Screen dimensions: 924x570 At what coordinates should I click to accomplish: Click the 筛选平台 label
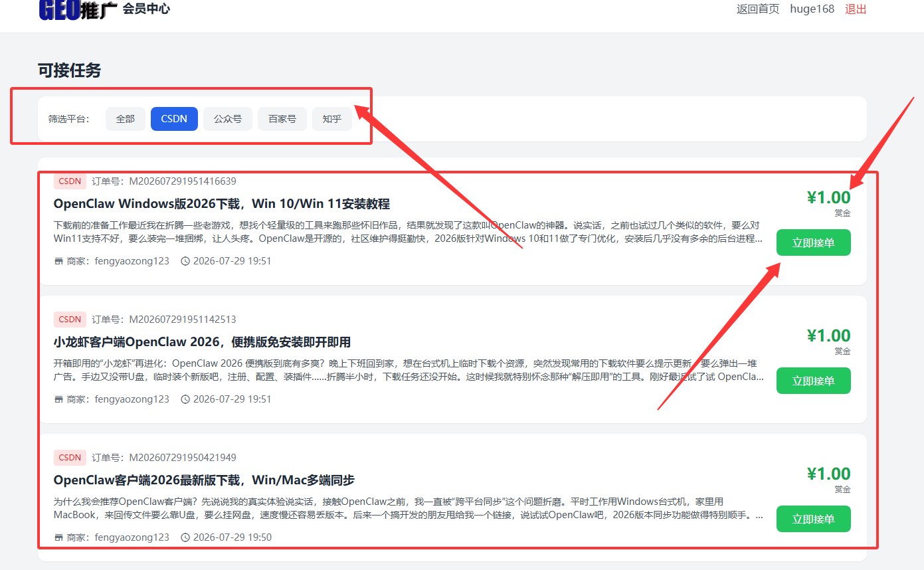point(68,119)
